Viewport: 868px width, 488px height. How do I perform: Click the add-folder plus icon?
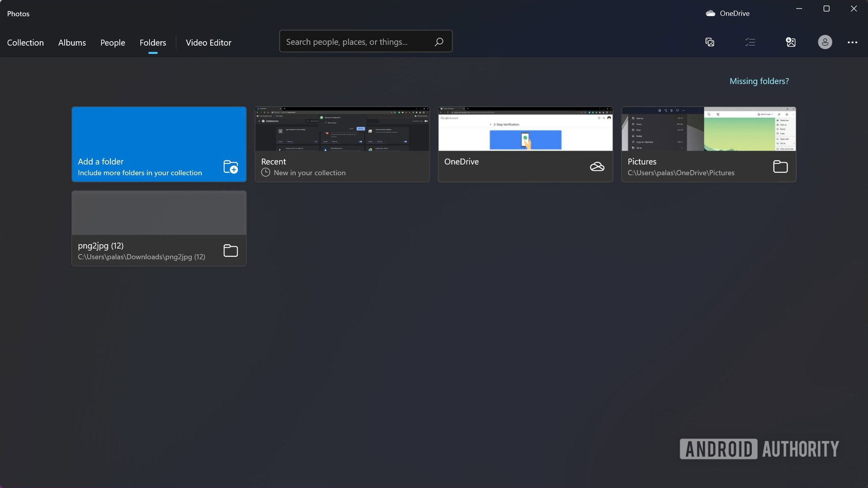231,167
